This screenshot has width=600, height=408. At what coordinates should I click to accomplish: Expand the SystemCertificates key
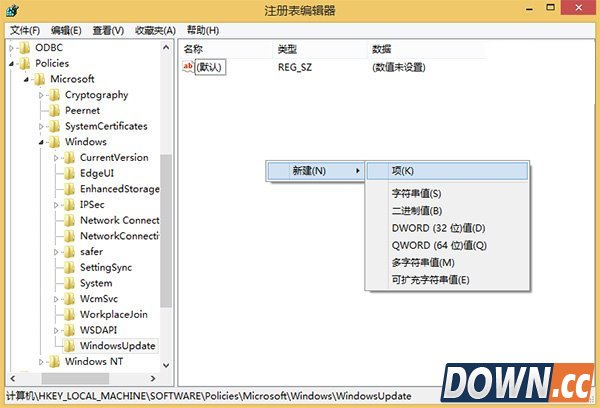click(x=41, y=127)
